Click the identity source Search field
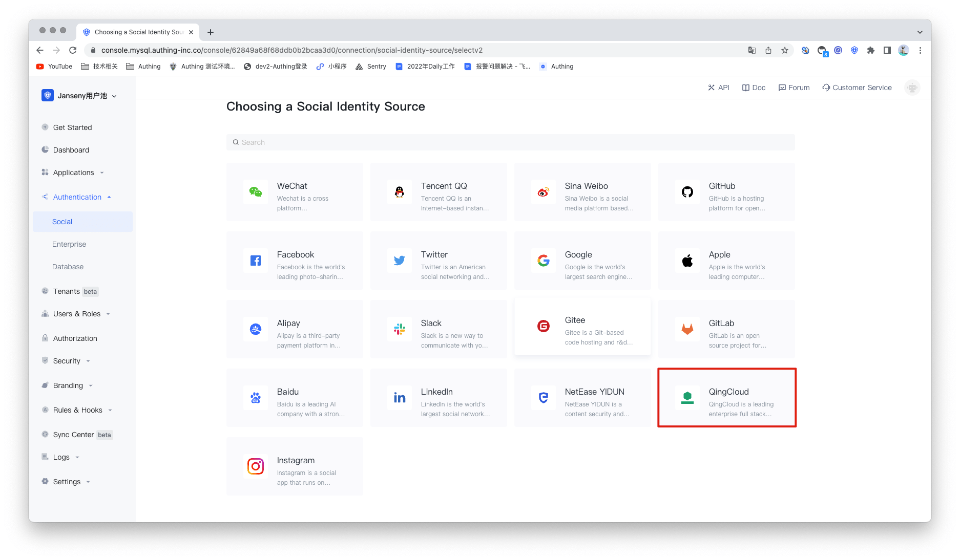 click(x=510, y=142)
